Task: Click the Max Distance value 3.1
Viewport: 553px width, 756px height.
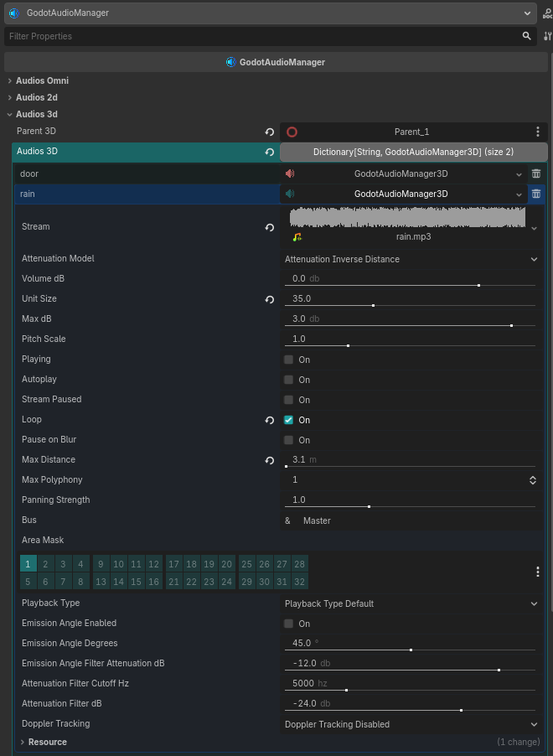Action: coord(299,460)
